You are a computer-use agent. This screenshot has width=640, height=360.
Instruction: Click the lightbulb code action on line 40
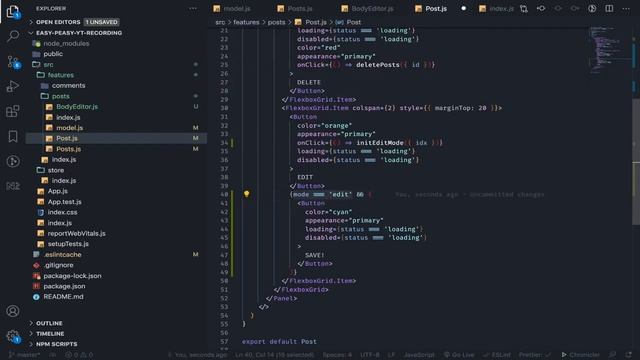(x=247, y=194)
